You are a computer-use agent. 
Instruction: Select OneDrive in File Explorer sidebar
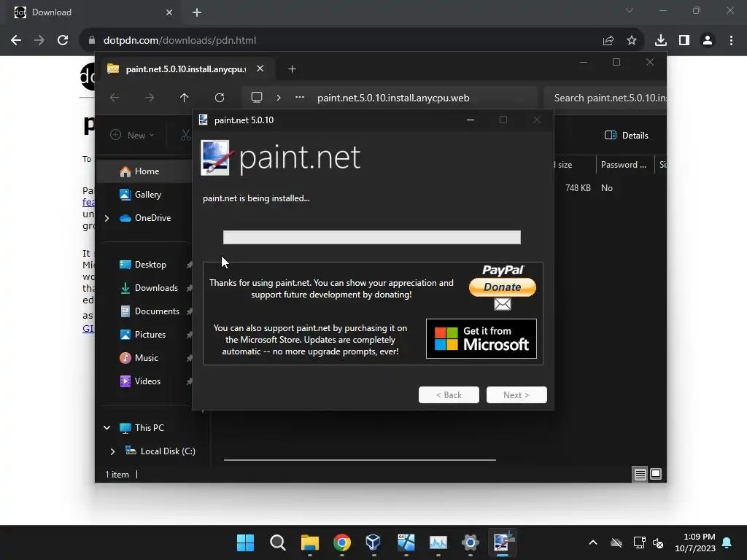145,217
